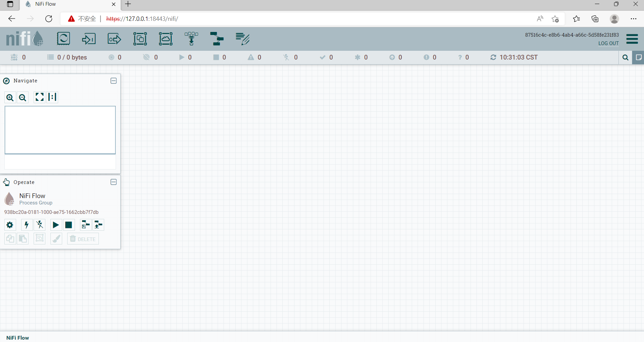Click the LOG OUT link

608,43
